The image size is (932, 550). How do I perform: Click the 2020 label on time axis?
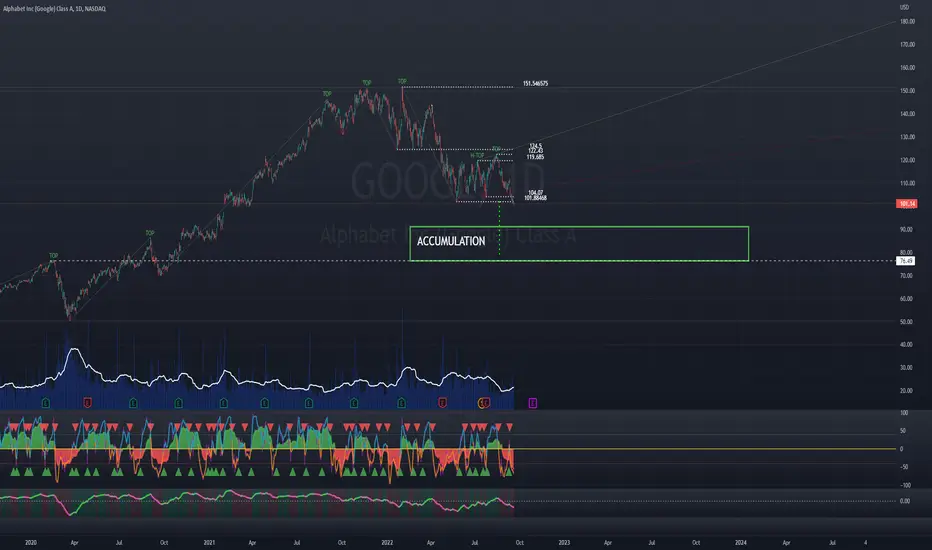[30, 542]
